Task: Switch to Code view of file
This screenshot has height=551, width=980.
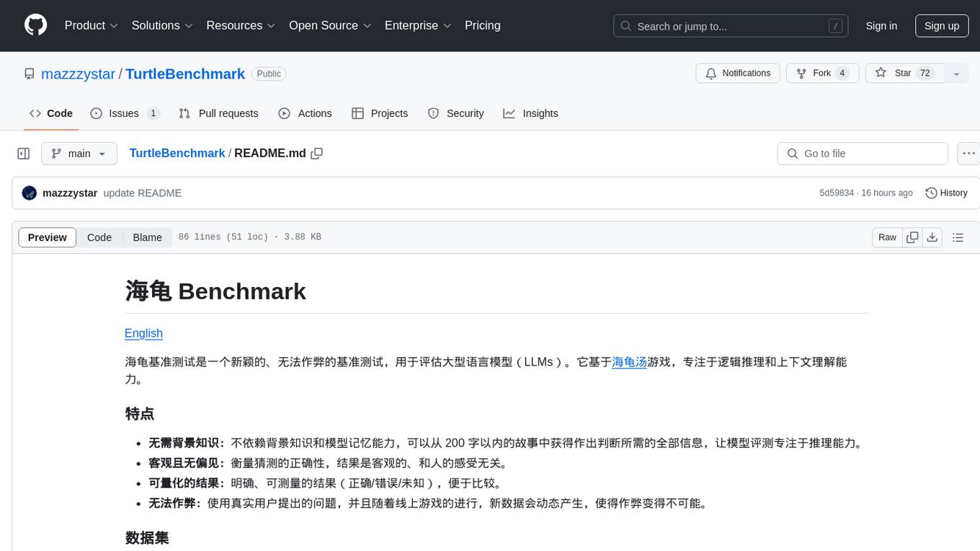Action: (99, 237)
